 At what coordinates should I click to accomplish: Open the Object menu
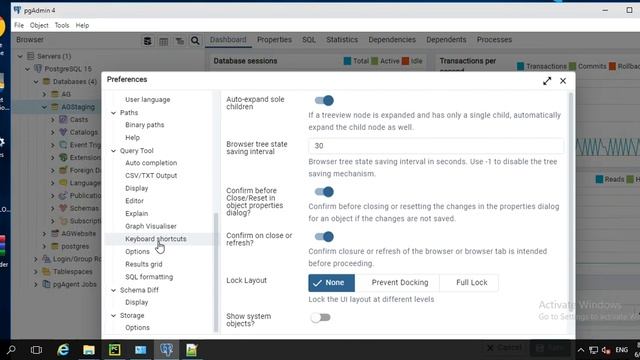point(39,25)
